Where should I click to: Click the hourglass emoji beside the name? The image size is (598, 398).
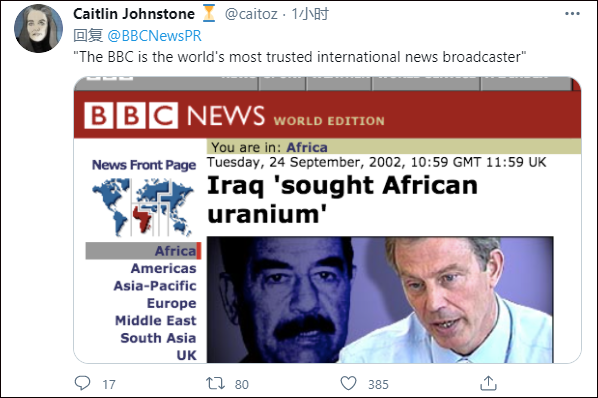pos(209,14)
